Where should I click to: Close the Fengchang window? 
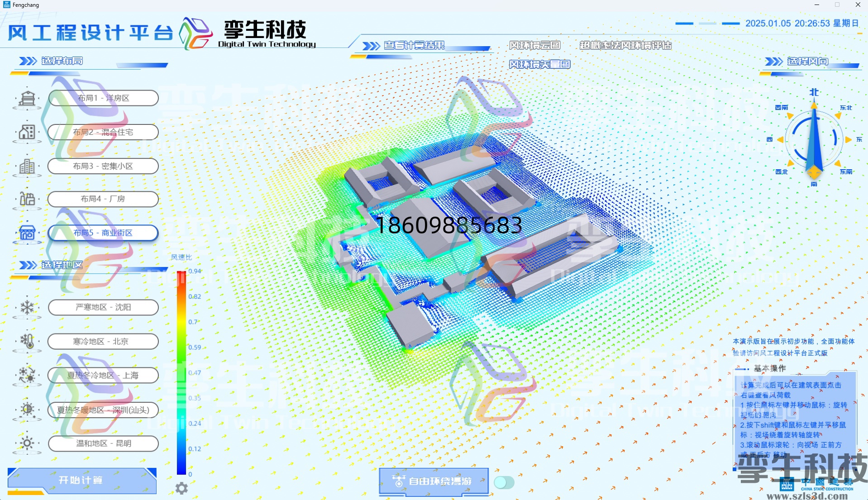(858, 5)
